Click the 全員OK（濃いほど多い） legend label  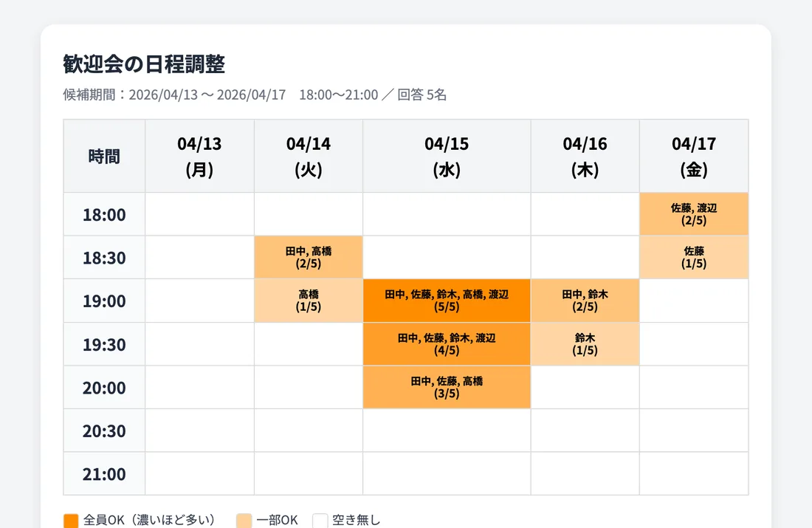149,520
